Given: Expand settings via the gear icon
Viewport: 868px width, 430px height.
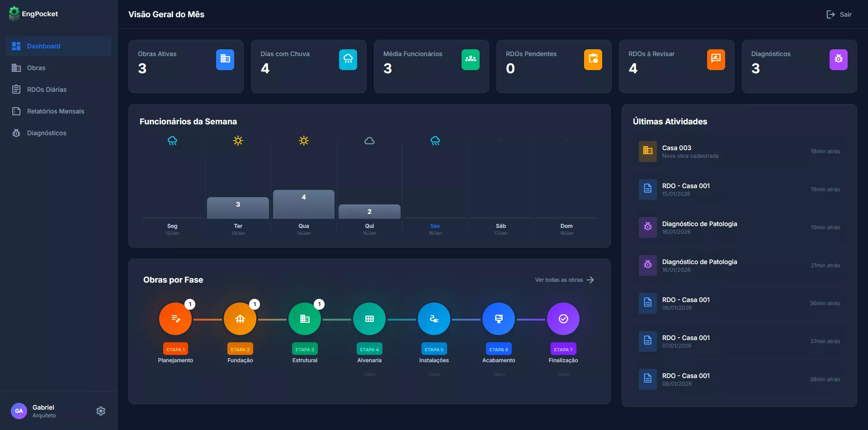Looking at the screenshot, I should [100, 411].
